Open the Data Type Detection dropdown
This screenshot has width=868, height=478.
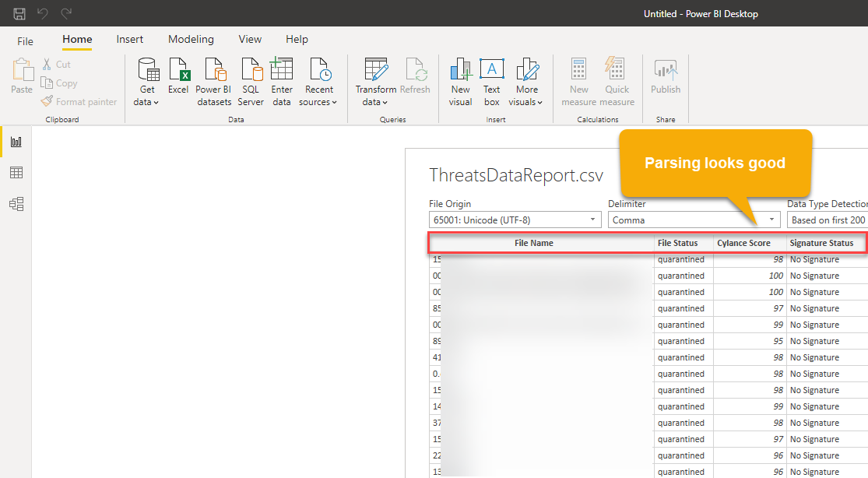tap(827, 220)
